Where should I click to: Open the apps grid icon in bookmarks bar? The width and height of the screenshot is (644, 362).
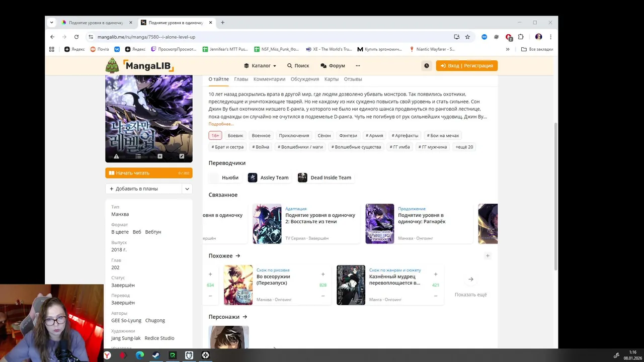coord(51,49)
